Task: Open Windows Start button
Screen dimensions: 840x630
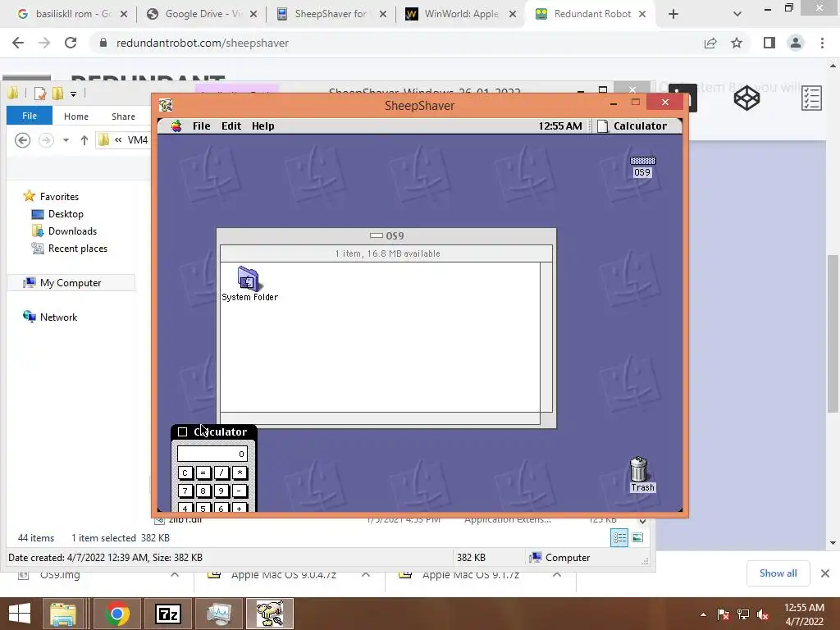Action: [20, 614]
